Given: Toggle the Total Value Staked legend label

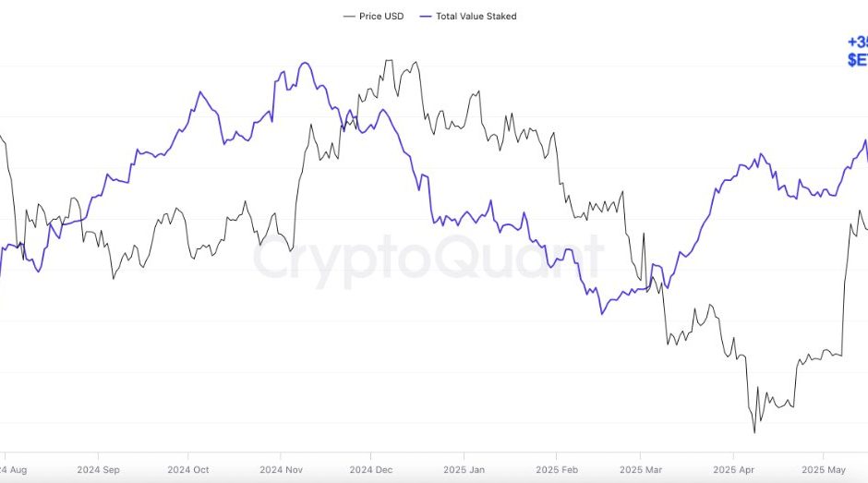Looking at the screenshot, I should (x=476, y=17).
